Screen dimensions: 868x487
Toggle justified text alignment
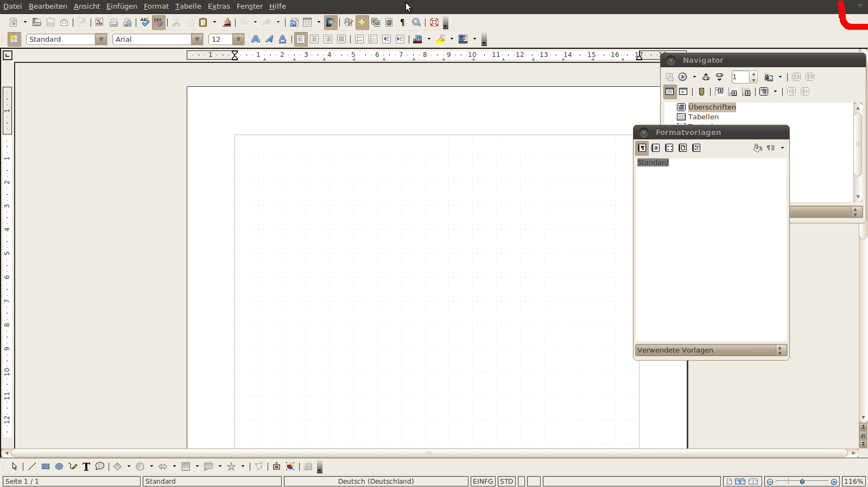(341, 39)
